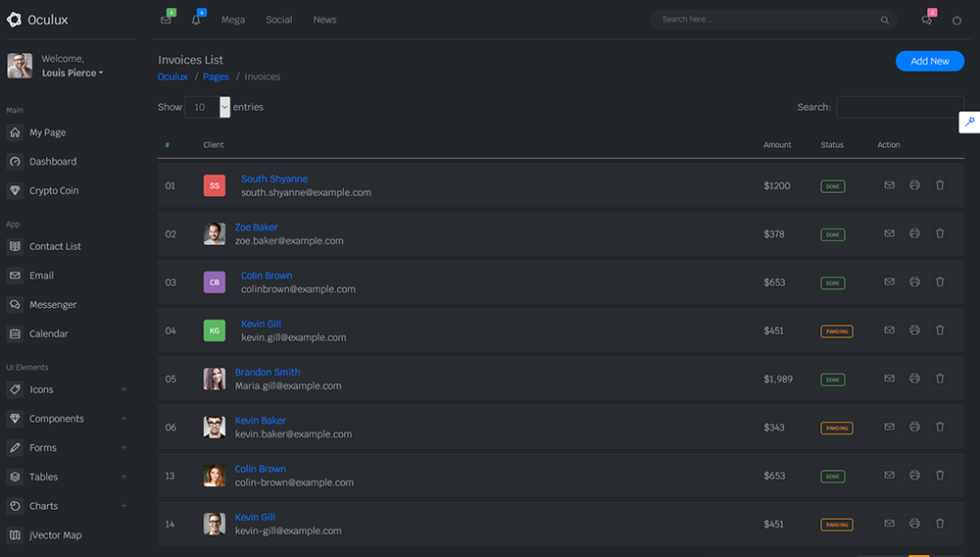
Task: Open the chat messages icon in top bar
Action: pyautogui.click(x=927, y=20)
